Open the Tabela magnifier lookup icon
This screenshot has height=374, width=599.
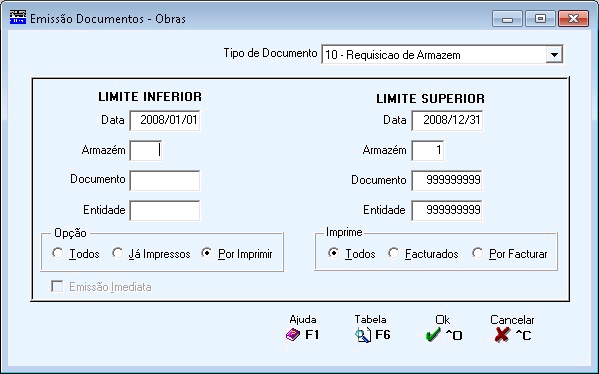click(x=363, y=335)
